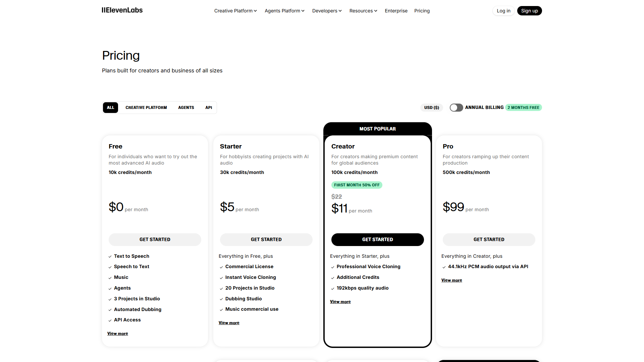Viewport: 644px width, 362px height.
Task: View more Pro plan features
Action: click(451, 280)
